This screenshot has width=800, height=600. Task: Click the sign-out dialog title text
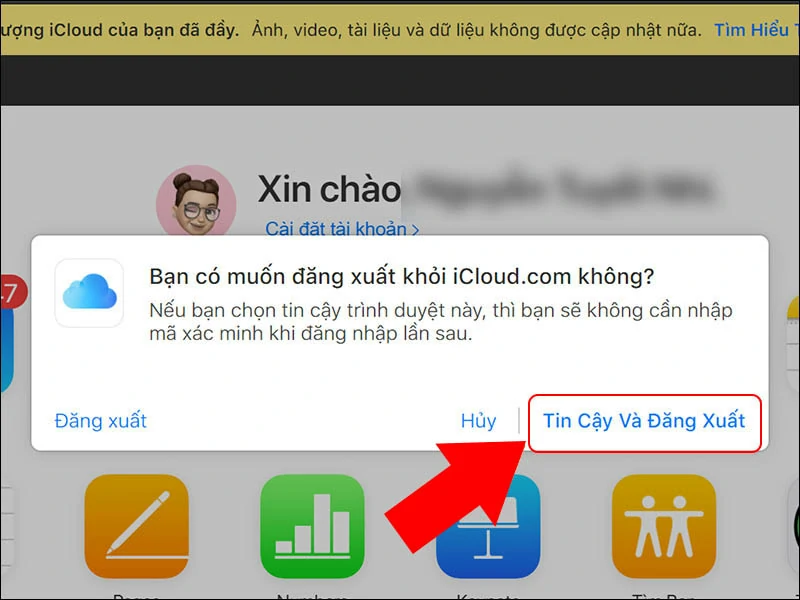402,277
